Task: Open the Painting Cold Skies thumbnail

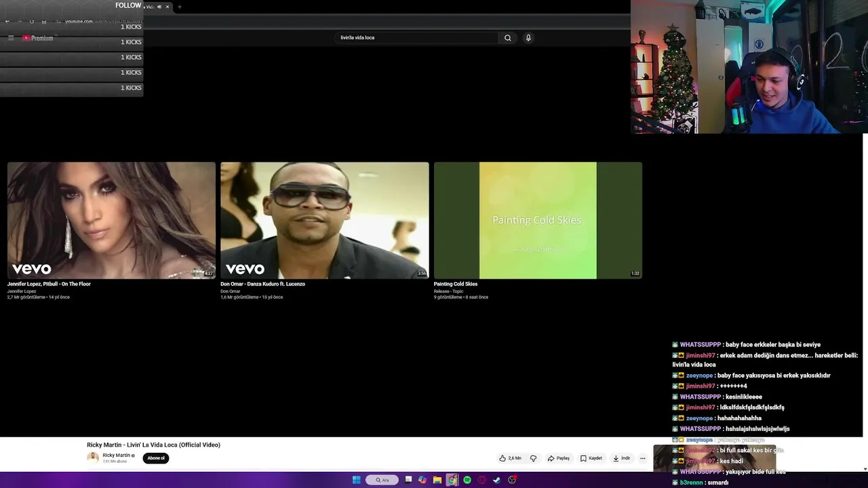Action: 538,220
